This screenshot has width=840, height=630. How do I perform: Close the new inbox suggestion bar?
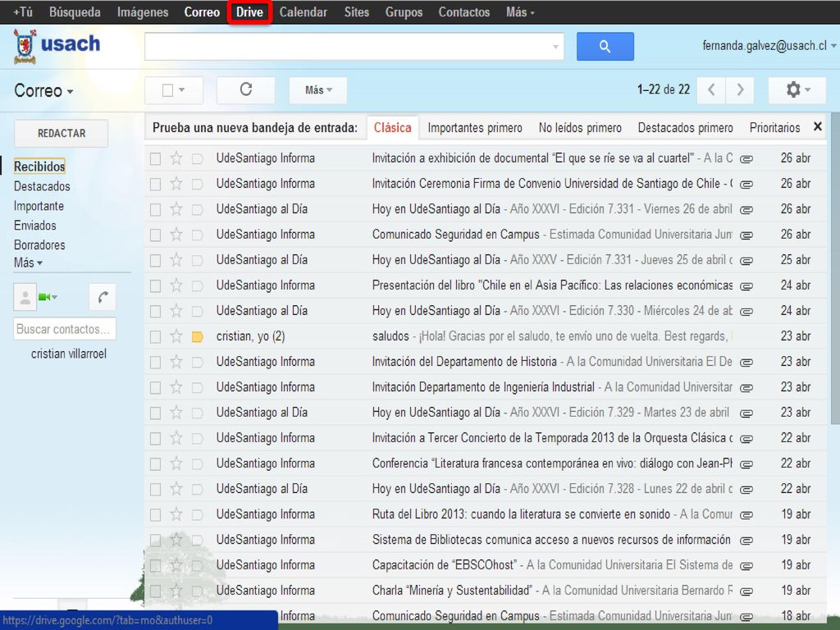click(818, 127)
